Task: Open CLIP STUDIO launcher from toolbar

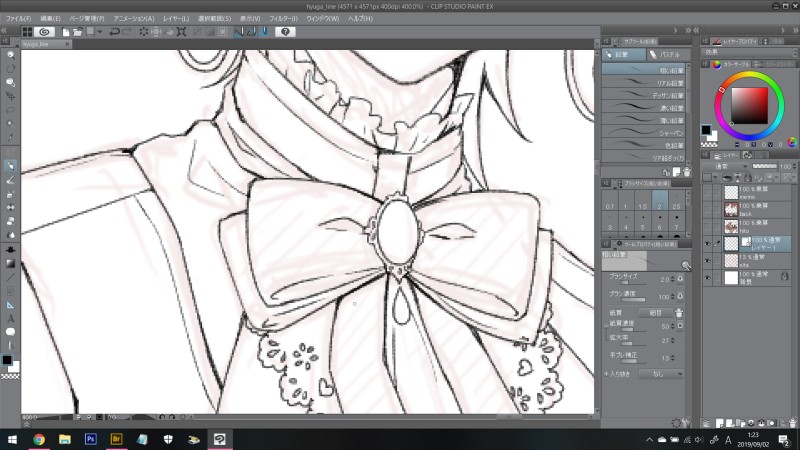Action: coord(44,32)
